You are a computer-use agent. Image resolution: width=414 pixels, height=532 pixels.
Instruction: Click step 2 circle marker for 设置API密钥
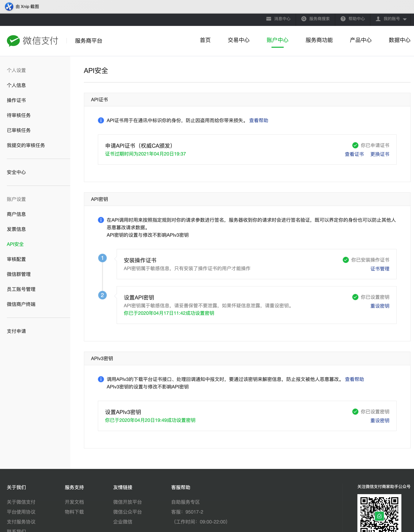pos(102,295)
